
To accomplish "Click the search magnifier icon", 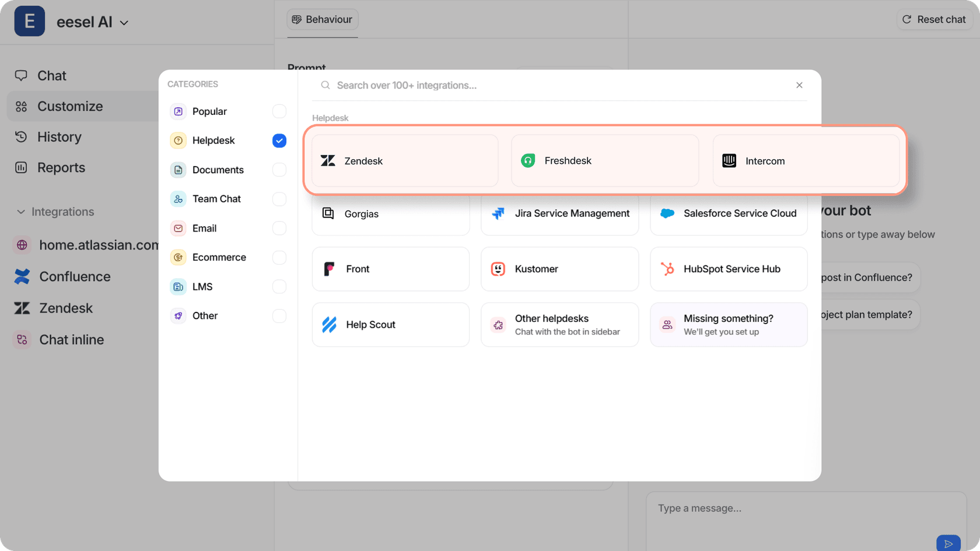I will pos(325,85).
